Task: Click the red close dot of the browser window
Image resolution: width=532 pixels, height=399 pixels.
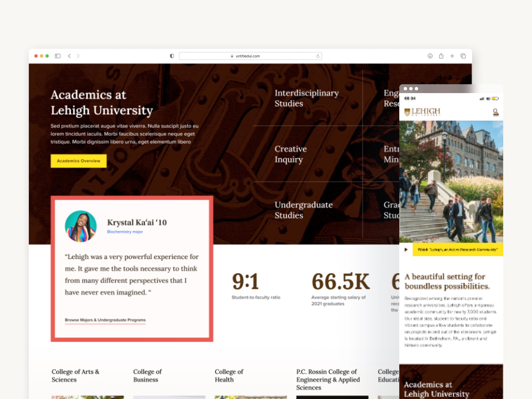Action: 36,56
